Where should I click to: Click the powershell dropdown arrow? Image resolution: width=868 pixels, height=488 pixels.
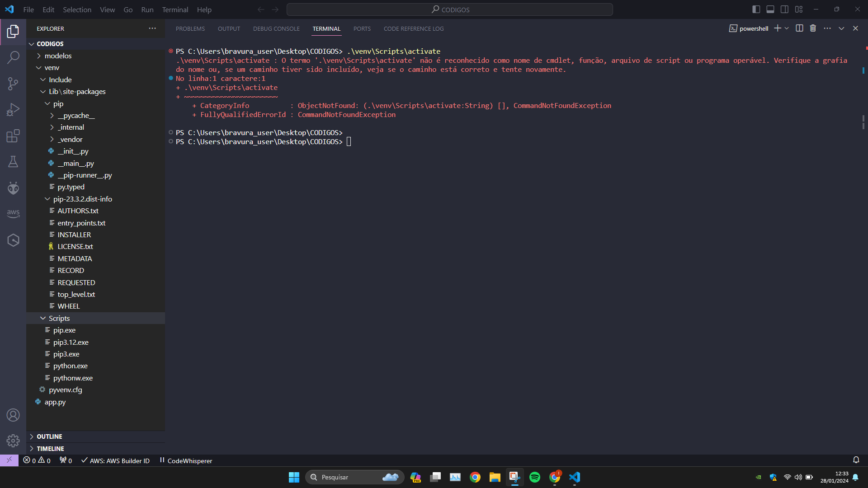pyautogui.click(x=786, y=28)
